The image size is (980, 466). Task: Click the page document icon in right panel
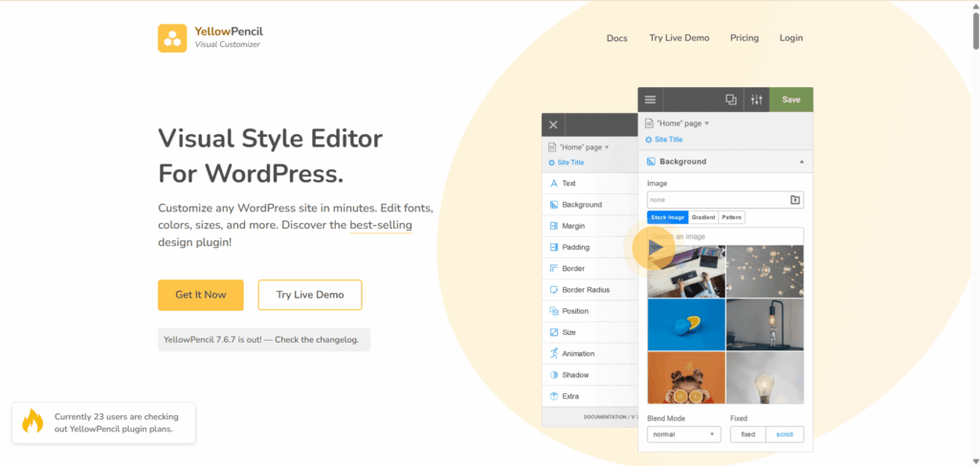[x=649, y=123]
